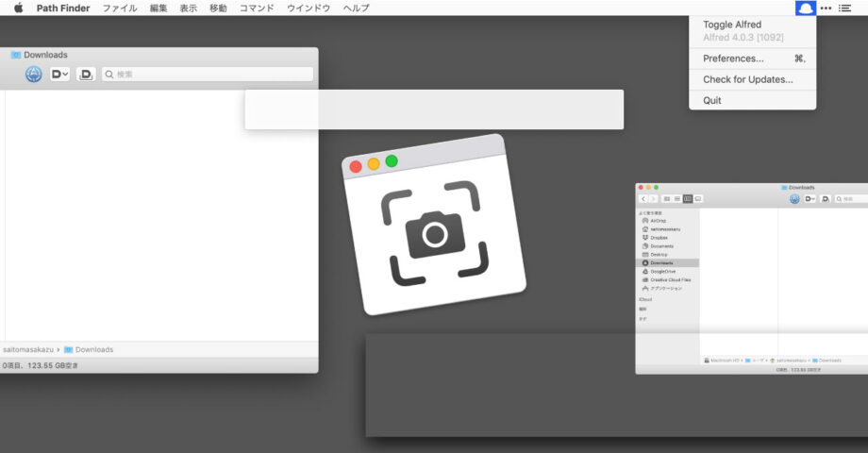Click the blue globe icon in left Downloads toolbar
Viewport: 868px width, 453px height.
click(34, 74)
